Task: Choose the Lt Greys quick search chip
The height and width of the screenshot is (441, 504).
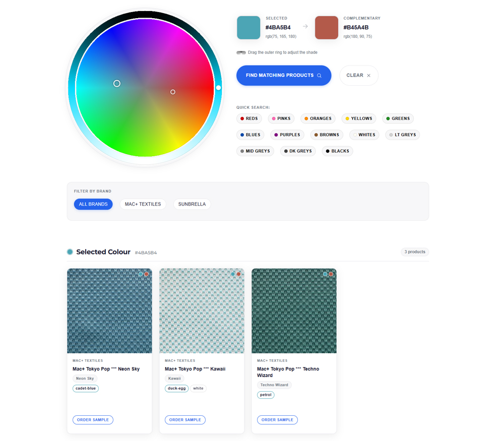Action: (402, 135)
